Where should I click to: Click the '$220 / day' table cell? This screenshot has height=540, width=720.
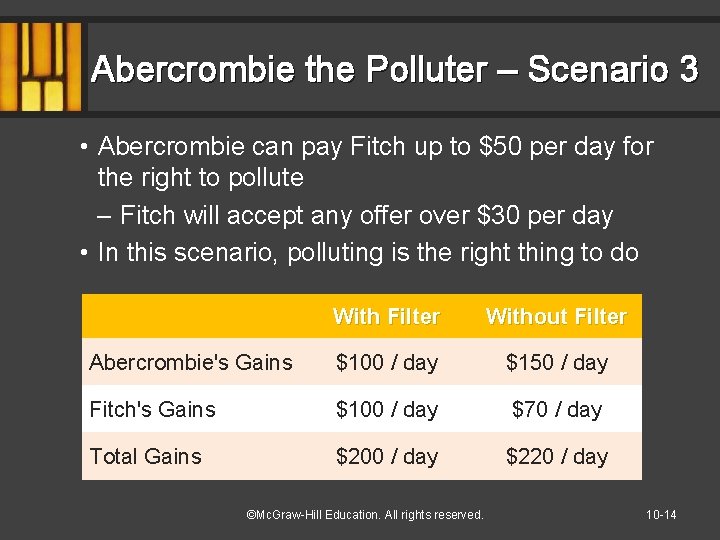coord(556,456)
